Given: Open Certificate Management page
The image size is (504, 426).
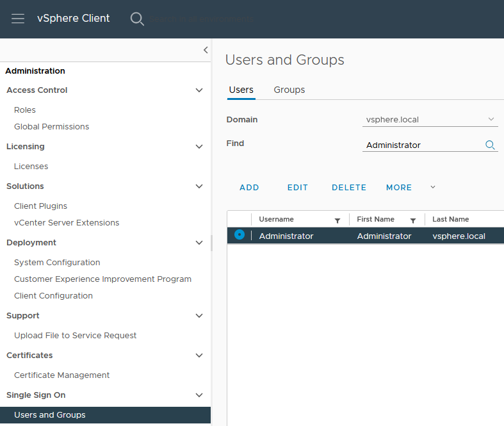Looking at the screenshot, I should click(x=61, y=375).
